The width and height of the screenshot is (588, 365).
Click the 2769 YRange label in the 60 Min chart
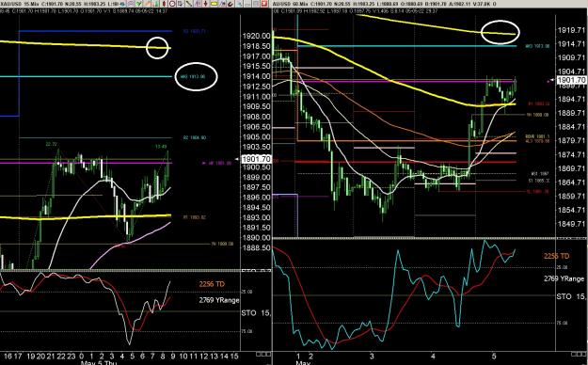[564, 278]
